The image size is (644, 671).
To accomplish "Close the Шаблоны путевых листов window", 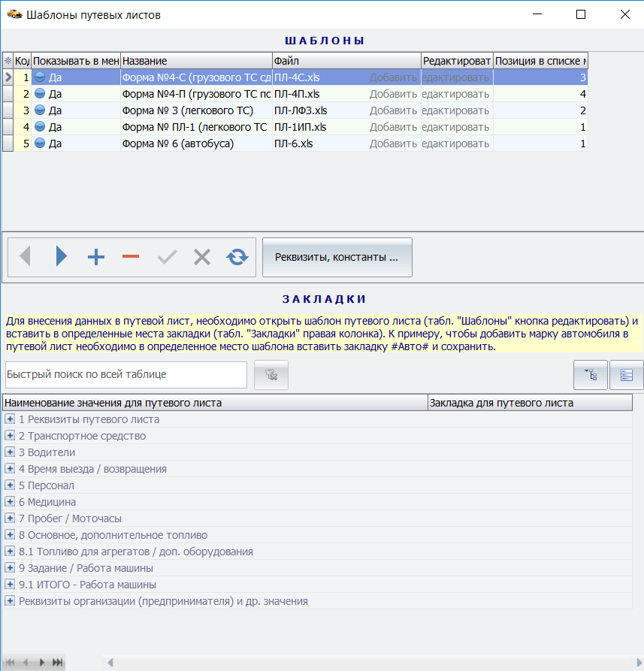I will click(x=624, y=14).
